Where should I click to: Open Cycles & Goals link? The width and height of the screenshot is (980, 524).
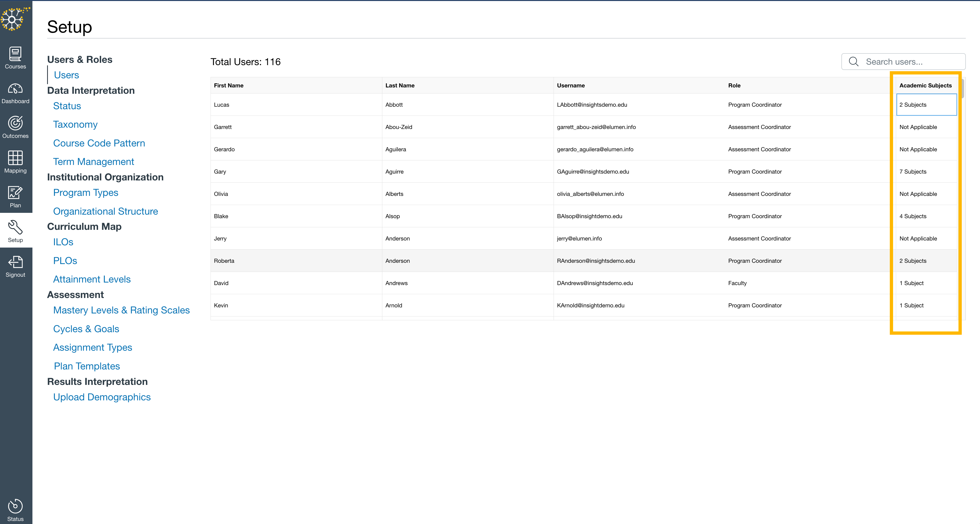(86, 329)
